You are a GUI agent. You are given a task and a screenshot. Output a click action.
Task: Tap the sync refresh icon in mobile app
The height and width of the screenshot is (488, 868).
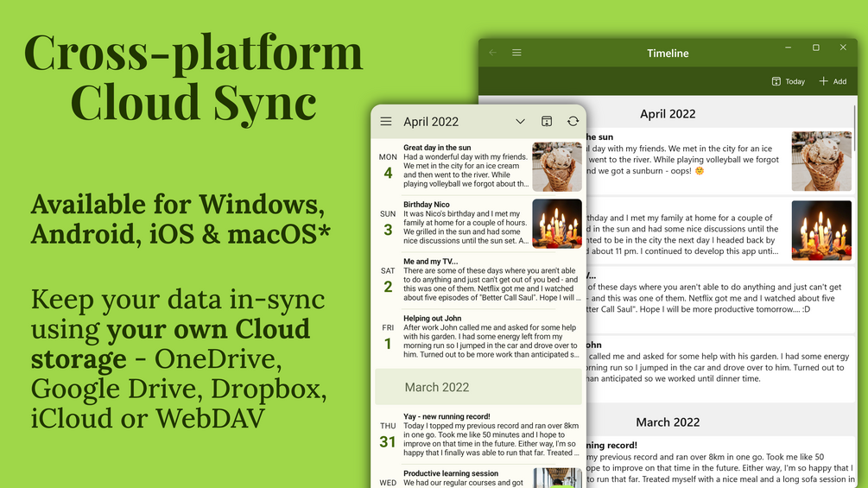pos(573,121)
